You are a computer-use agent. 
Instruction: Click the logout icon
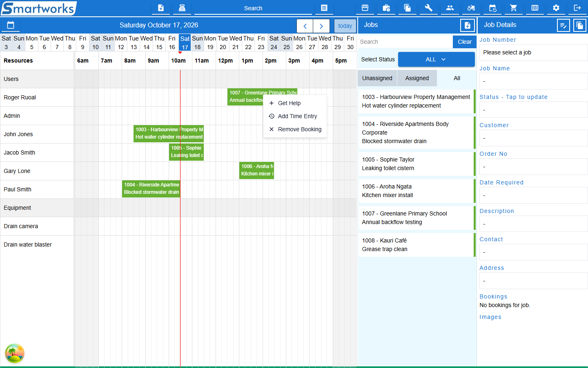tap(577, 8)
